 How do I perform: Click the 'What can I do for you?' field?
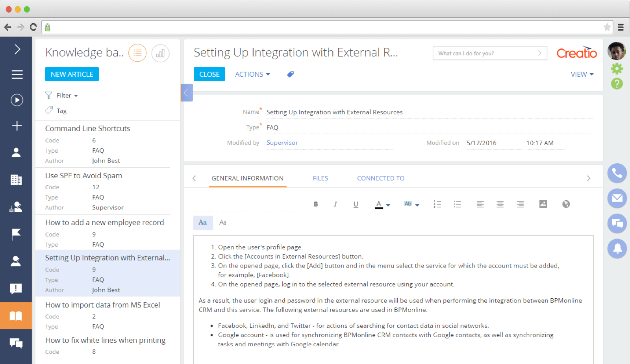490,53
